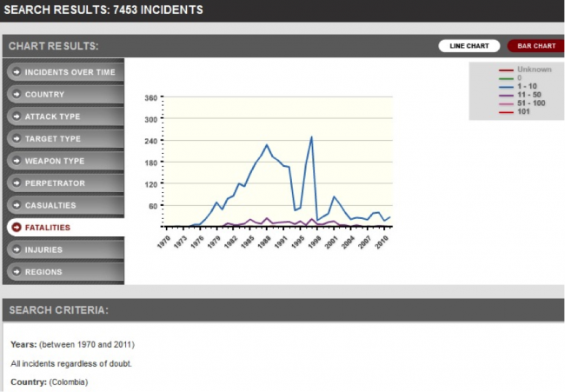Click red arrow icon beside Fatalities
565x392 pixels.
click(x=17, y=228)
